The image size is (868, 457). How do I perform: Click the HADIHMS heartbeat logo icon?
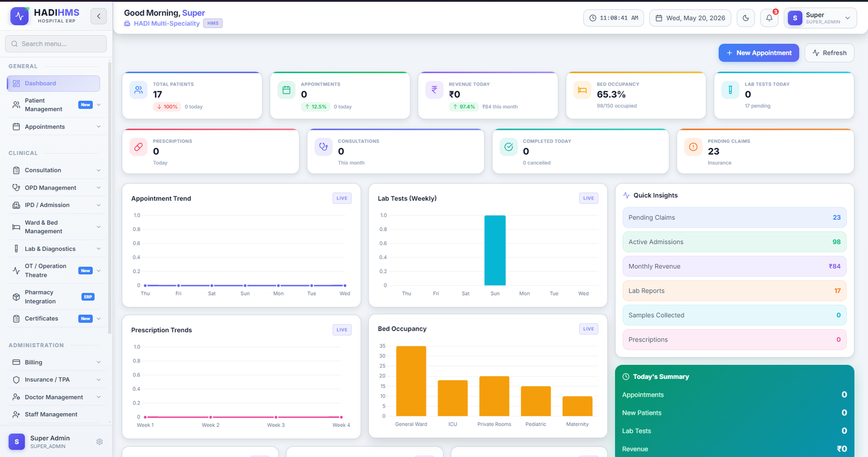tap(20, 16)
